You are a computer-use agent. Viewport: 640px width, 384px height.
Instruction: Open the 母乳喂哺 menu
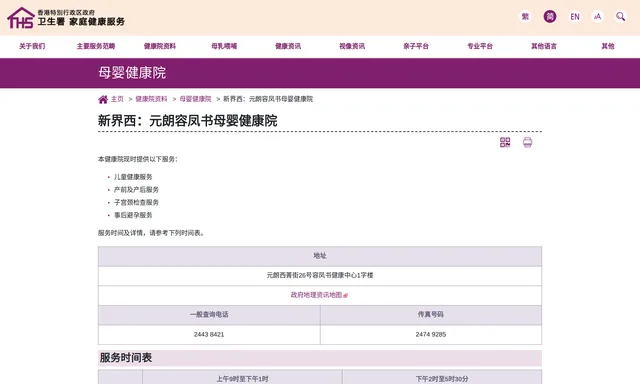click(x=224, y=46)
